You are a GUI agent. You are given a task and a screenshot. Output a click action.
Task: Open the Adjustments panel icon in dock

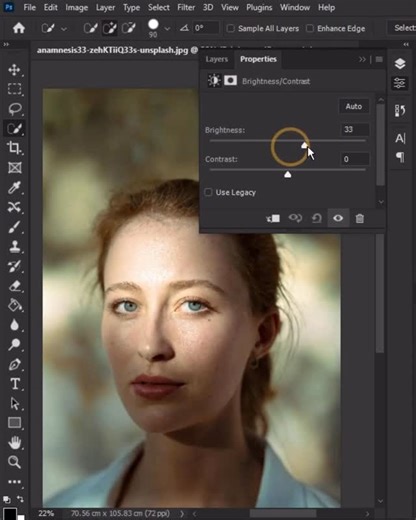399,83
